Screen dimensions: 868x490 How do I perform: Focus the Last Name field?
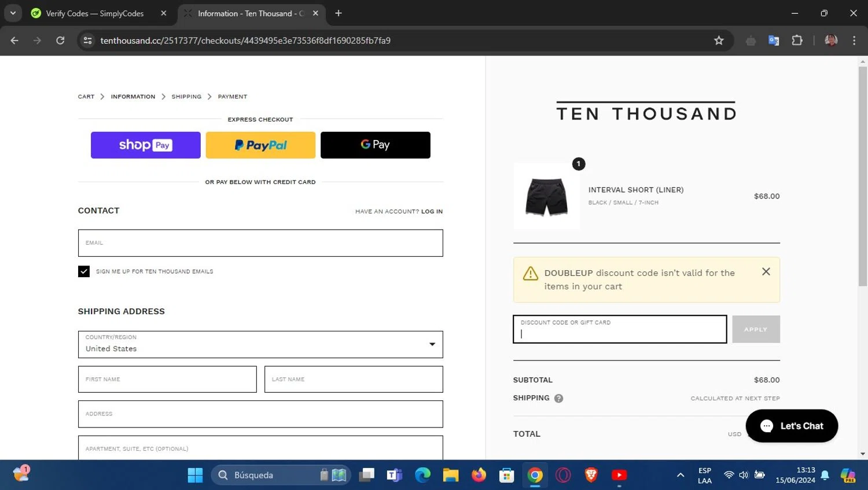tap(354, 380)
